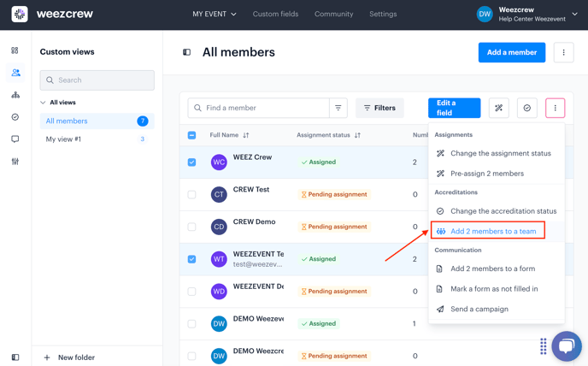
Task: Open the Custom fields tab
Action: click(x=275, y=15)
